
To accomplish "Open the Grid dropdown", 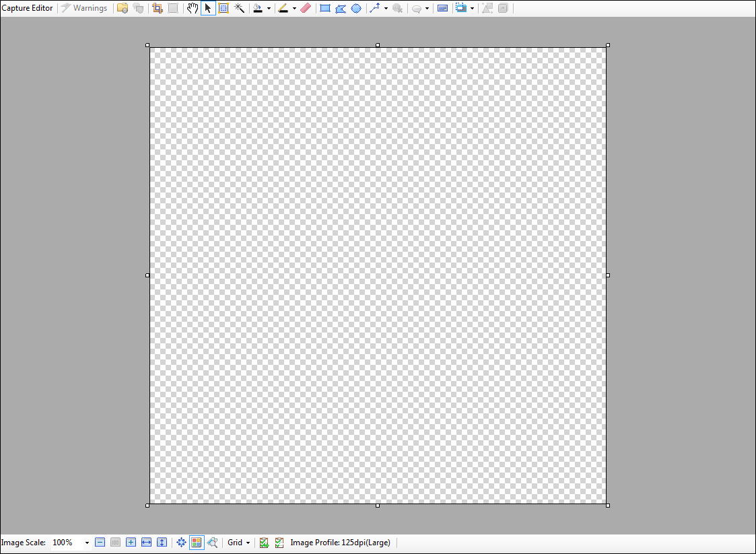I will pyautogui.click(x=238, y=543).
